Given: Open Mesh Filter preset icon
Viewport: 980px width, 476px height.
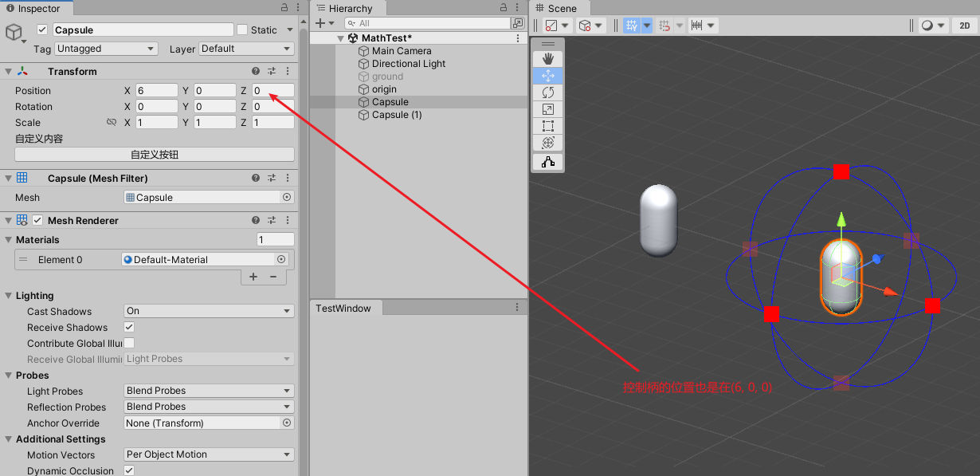Looking at the screenshot, I should point(272,178).
